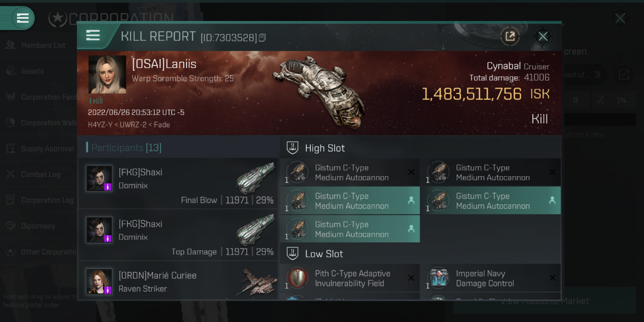This screenshot has height=322, width=644.
Task: Select Shaxi Final Blow participant entry
Action: click(x=178, y=183)
